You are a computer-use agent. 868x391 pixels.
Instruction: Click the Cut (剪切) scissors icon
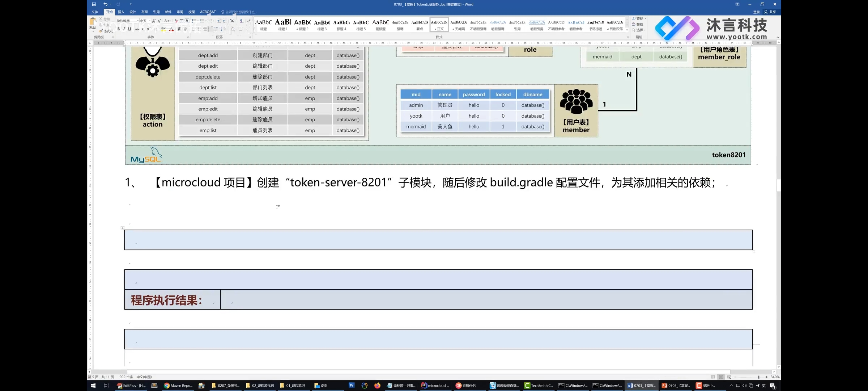pyautogui.click(x=101, y=19)
